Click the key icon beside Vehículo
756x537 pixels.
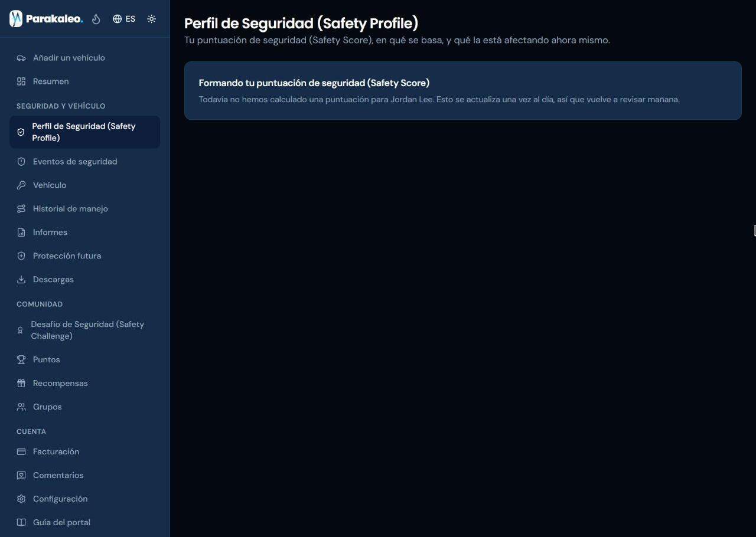pos(21,185)
